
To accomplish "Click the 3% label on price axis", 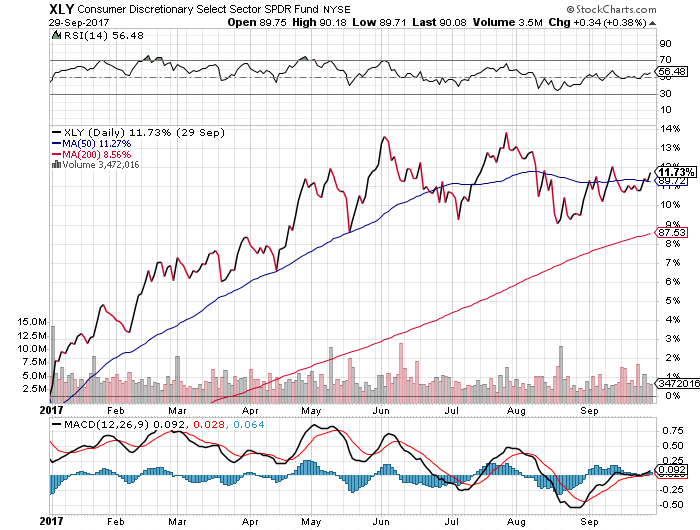I will (673, 339).
